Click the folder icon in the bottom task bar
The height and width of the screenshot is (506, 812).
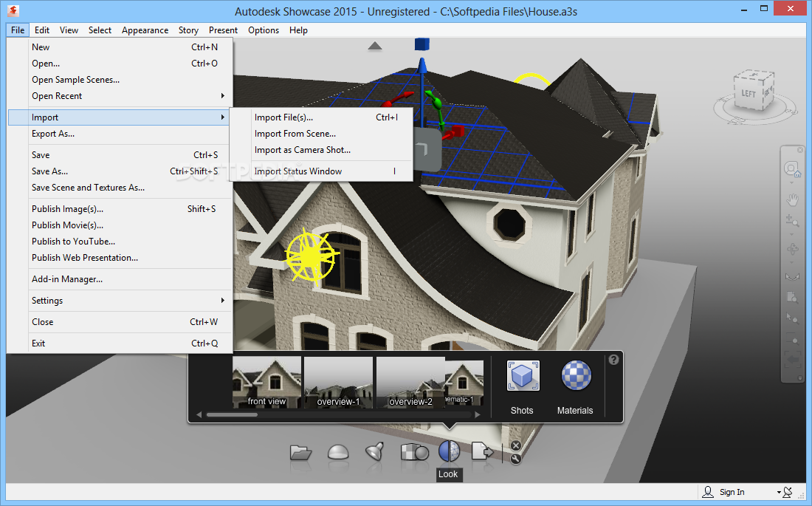pyautogui.click(x=301, y=453)
